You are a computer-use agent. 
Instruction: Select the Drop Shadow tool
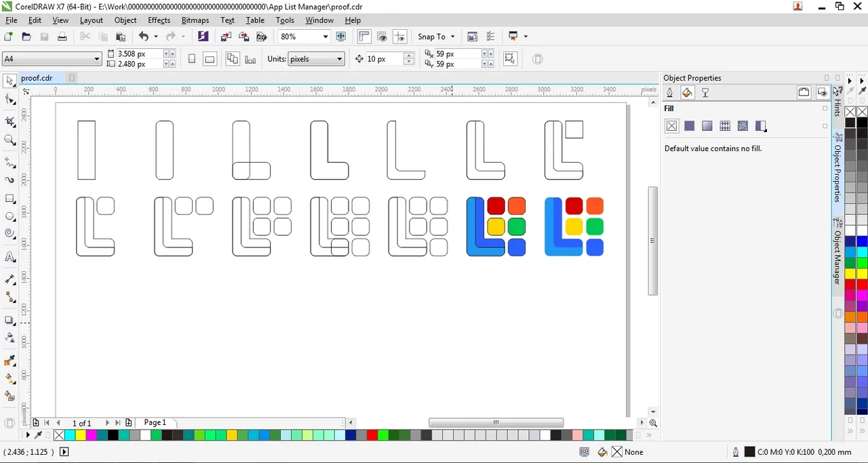pyautogui.click(x=9, y=320)
